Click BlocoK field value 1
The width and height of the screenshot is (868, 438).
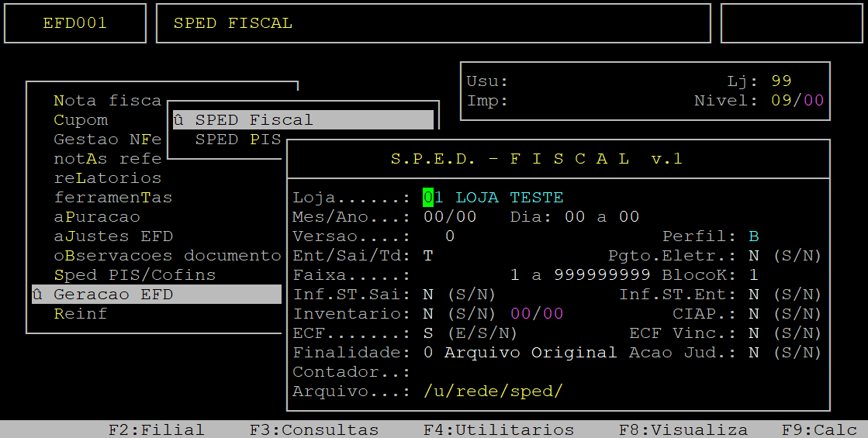point(753,275)
